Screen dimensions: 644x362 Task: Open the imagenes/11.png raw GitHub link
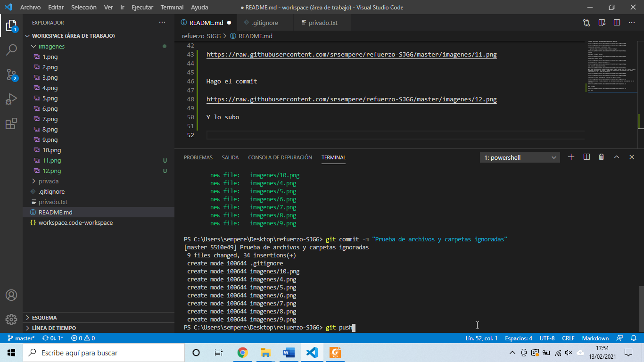[351, 55]
